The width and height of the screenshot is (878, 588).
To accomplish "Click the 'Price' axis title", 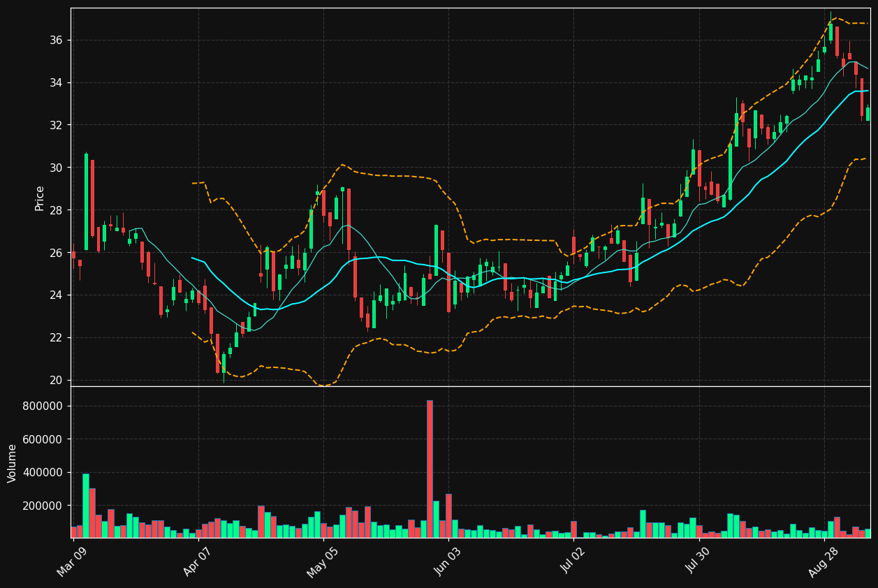I will point(40,198).
